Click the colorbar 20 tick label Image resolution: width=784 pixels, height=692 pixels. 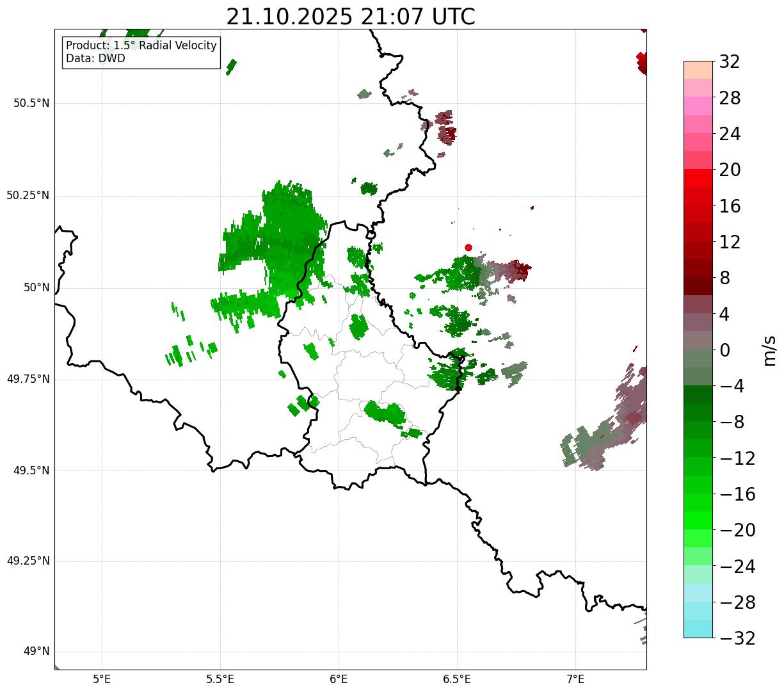[730, 170]
